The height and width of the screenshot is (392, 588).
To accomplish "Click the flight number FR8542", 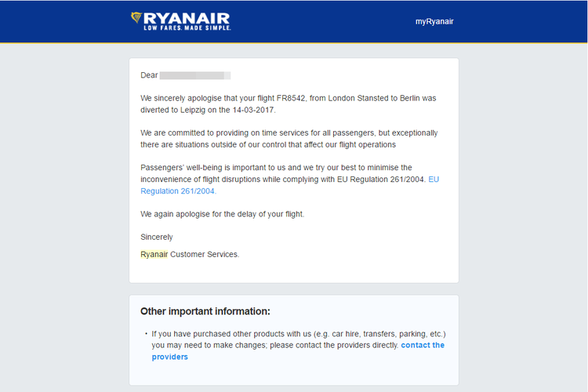I will point(291,98).
